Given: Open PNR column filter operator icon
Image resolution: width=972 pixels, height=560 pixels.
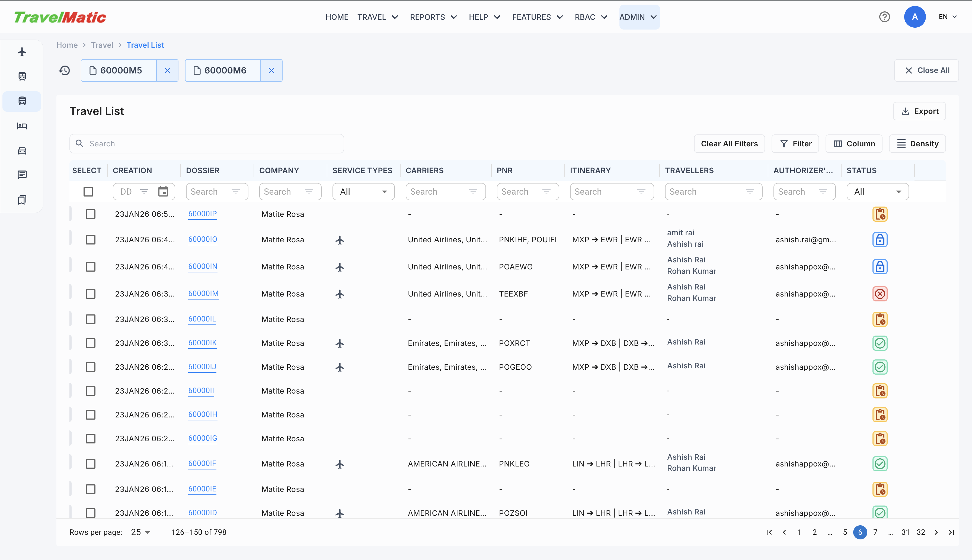Looking at the screenshot, I should click(x=546, y=192).
